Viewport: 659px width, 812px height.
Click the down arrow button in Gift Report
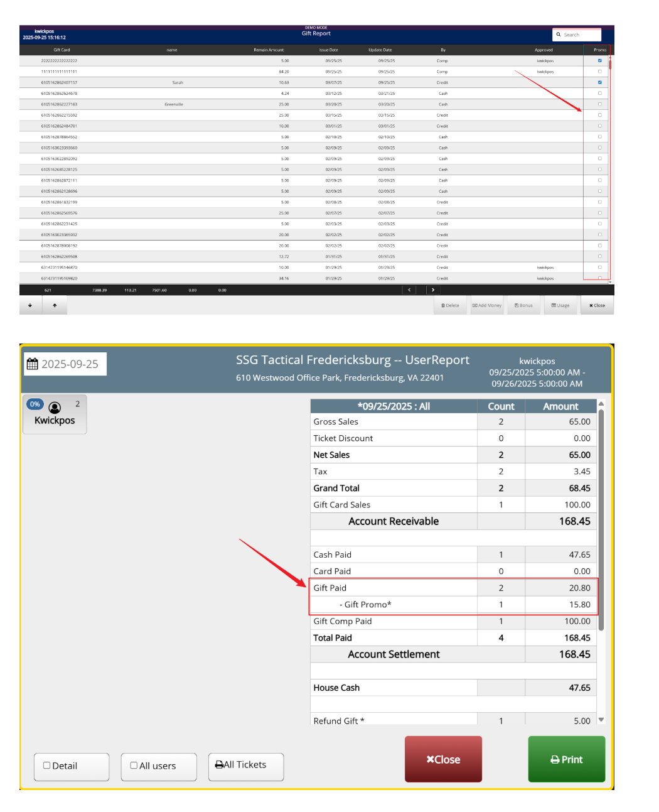[x=30, y=305]
